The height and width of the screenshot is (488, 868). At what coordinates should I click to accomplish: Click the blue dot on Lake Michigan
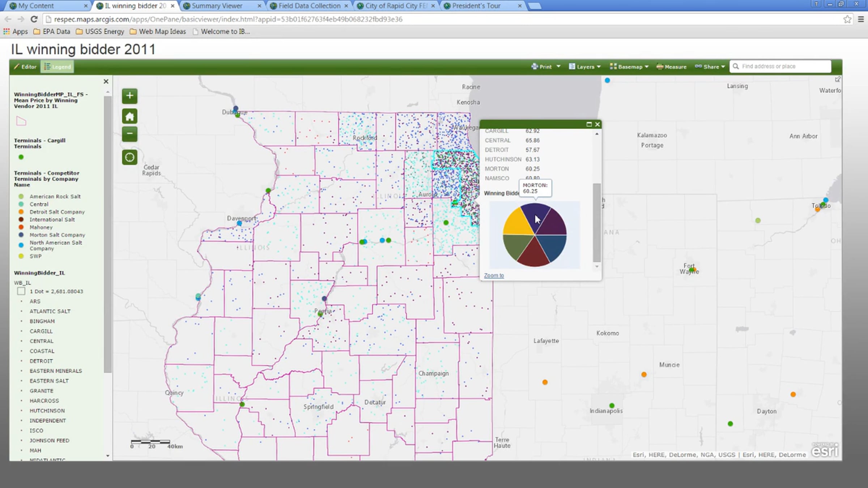point(608,80)
